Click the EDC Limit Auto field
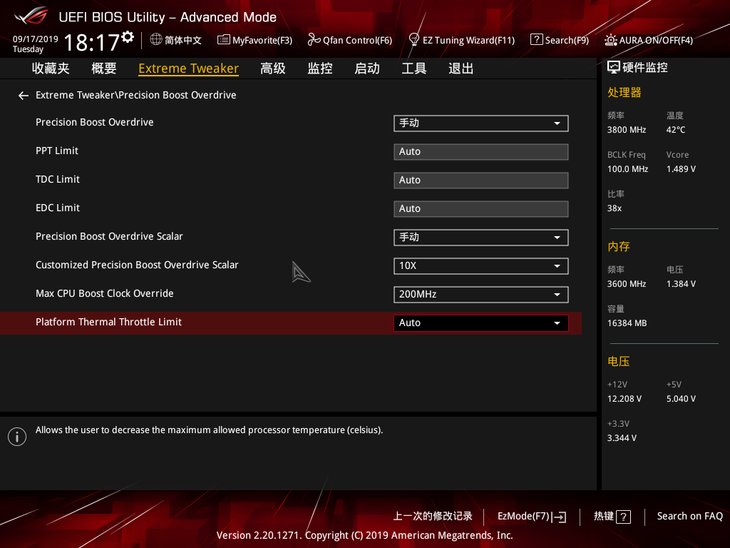 (x=481, y=209)
